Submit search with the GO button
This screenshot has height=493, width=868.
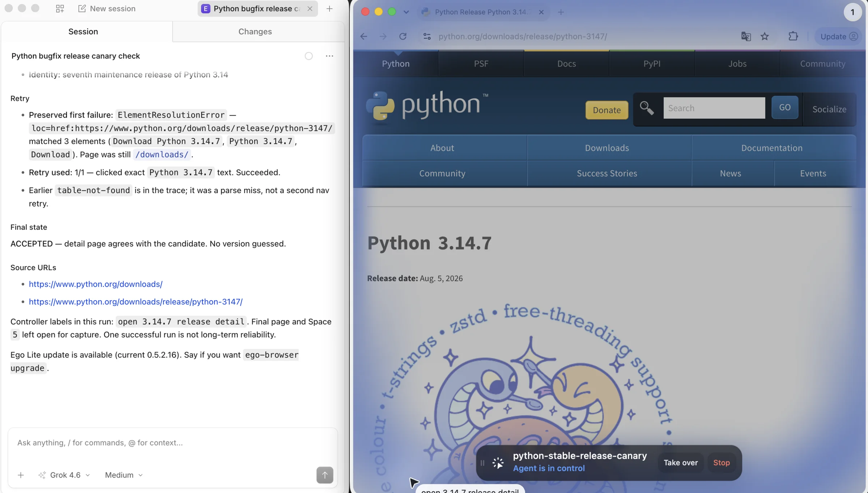pyautogui.click(x=785, y=107)
